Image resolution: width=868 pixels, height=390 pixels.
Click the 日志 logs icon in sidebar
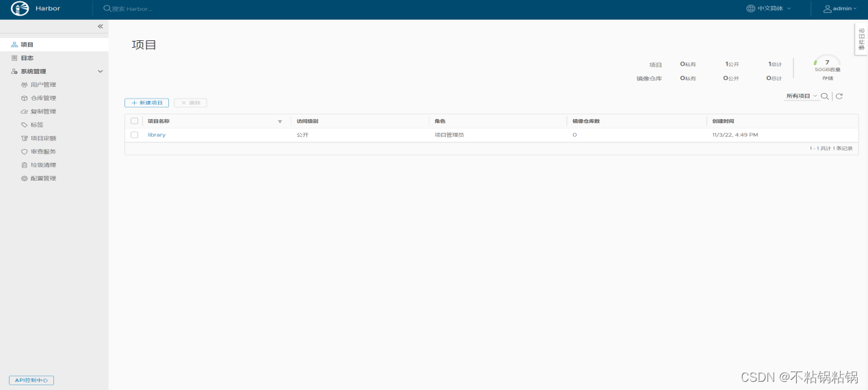tap(14, 58)
